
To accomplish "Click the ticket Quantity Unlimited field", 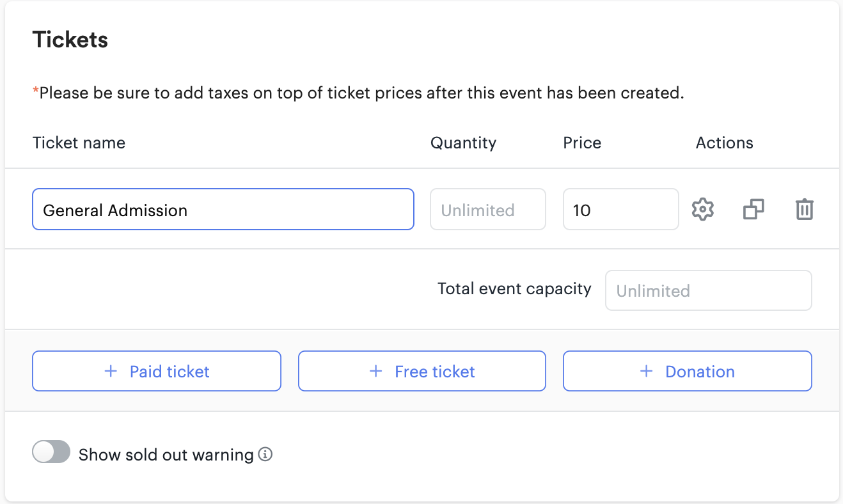I will [487, 209].
